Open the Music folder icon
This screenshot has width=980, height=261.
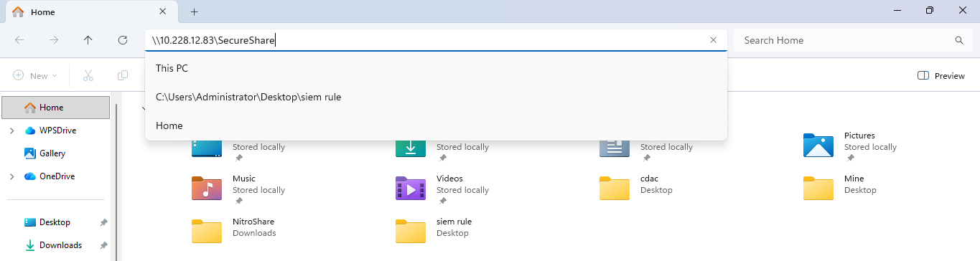tap(207, 188)
